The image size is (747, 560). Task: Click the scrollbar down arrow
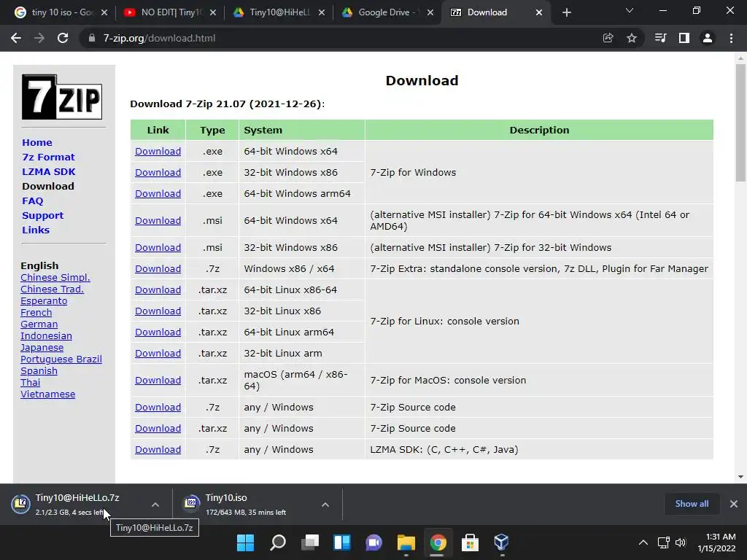click(x=740, y=476)
